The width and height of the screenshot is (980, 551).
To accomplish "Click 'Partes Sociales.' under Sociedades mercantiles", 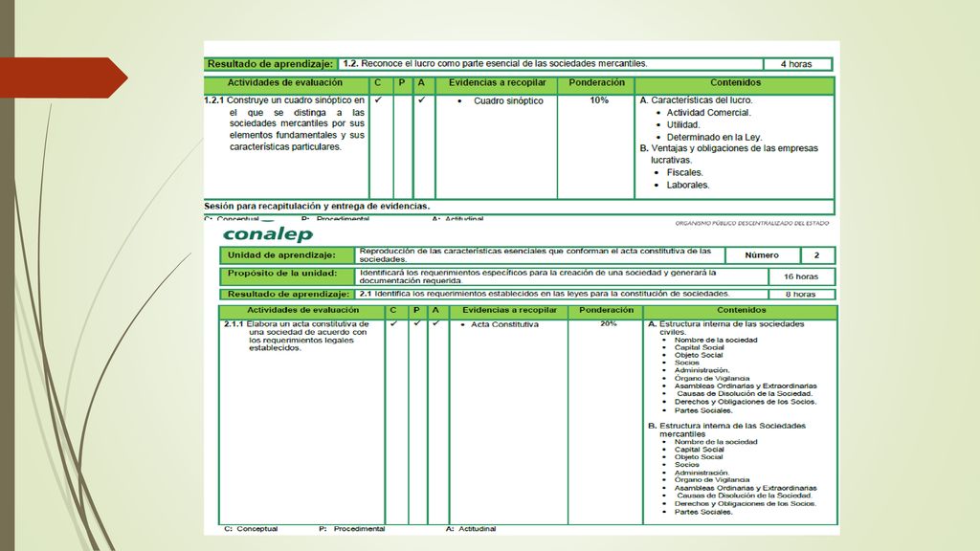I will pos(703,512).
